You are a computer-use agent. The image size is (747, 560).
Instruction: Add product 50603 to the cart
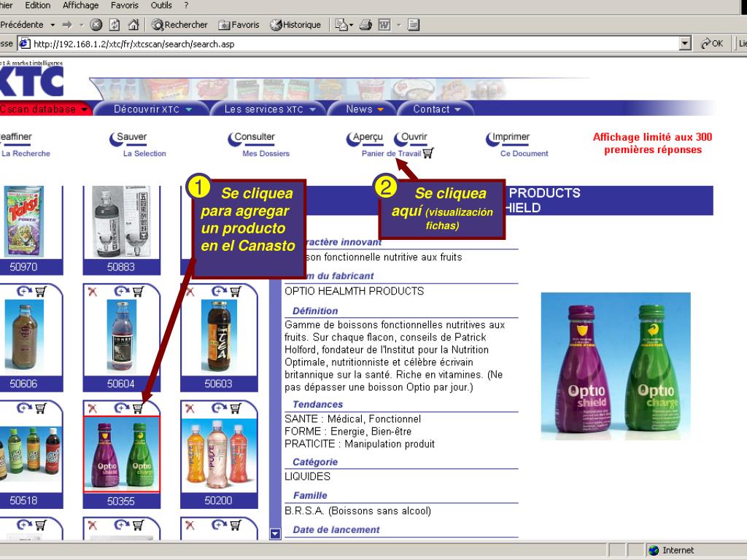(x=236, y=291)
